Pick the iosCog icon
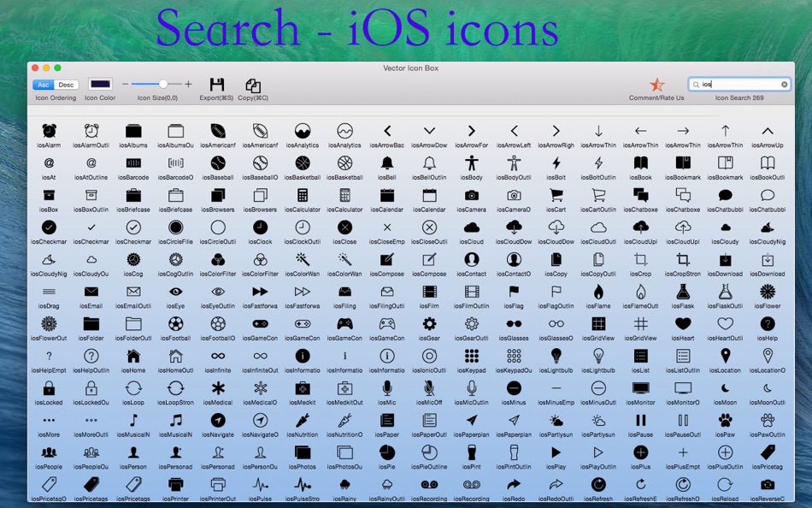 [x=133, y=259]
